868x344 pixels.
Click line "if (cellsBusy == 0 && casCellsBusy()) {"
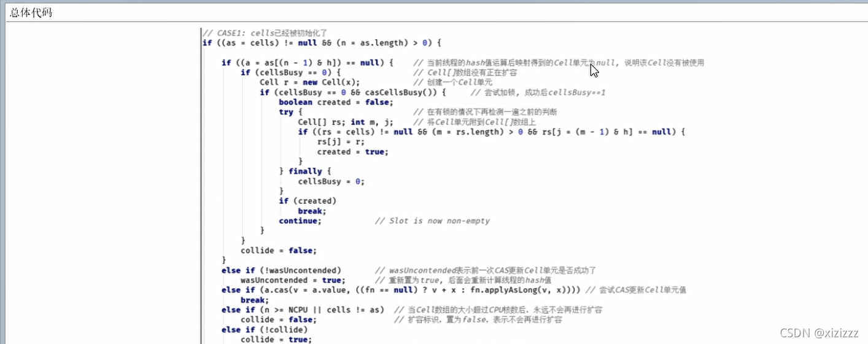pos(352,92)
